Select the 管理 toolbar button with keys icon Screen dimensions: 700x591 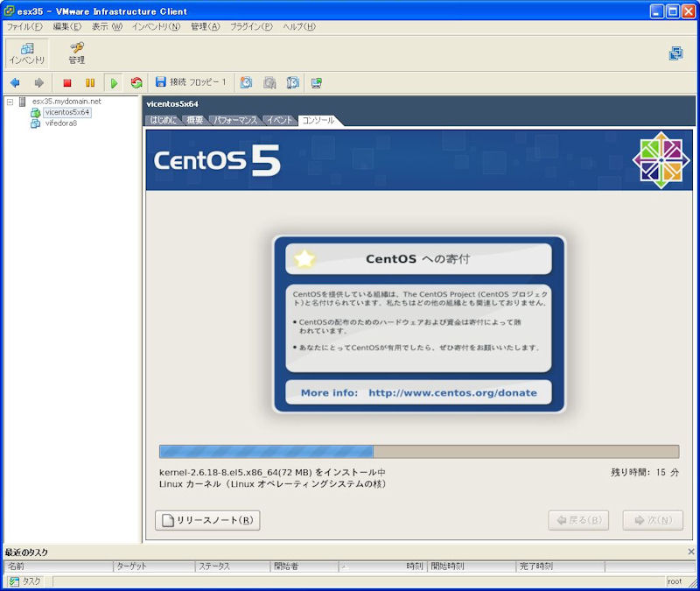tap(76, 53)
